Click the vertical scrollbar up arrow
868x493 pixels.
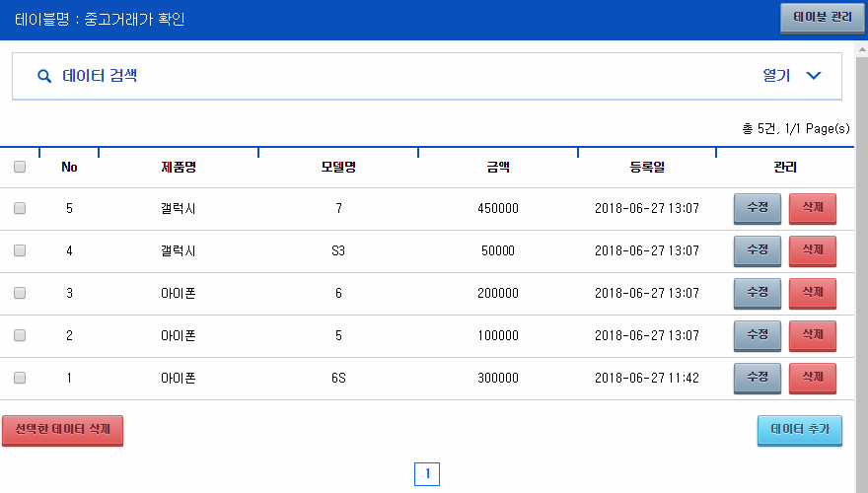click(862, 50)
